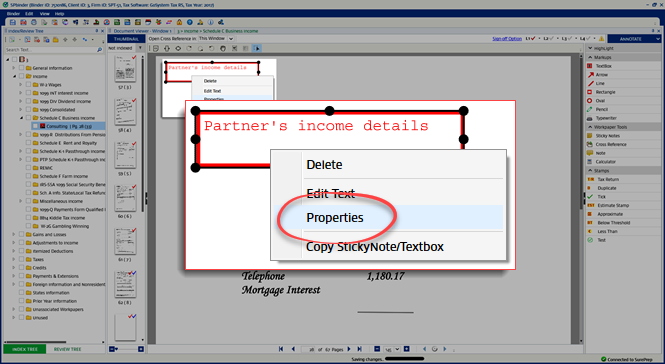Open page thumbnail 58 (4)
The height and width of the screenshot is (364, 665).
(125, 112)
